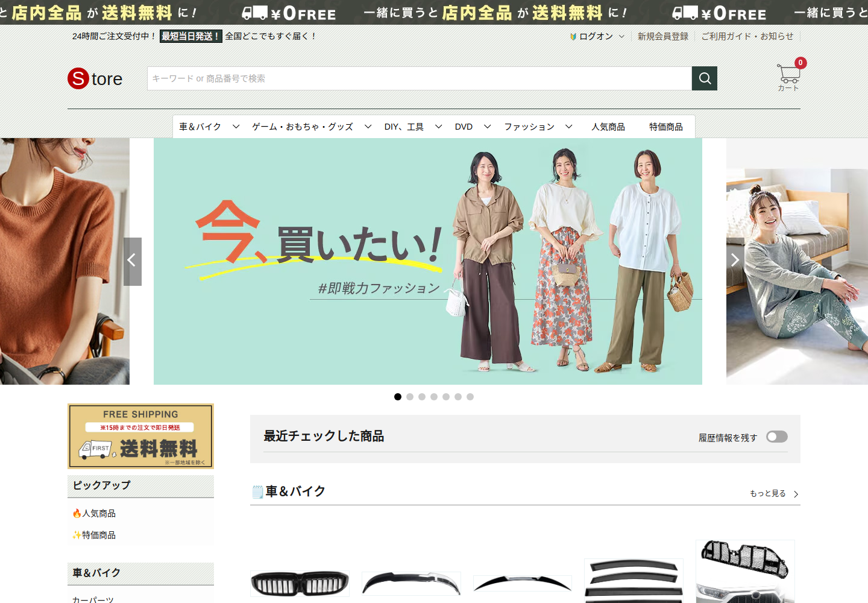Click the notepad icon beside 車&バイク heading
The image size is (868, 603).
tap(258, 492)
